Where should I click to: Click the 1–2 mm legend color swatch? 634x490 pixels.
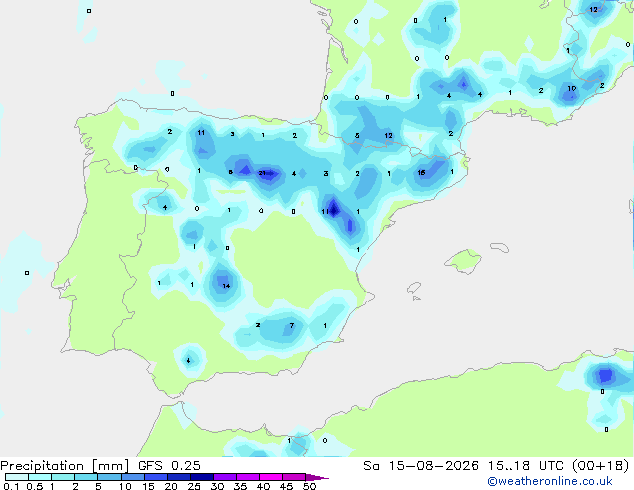pos(63,477)
